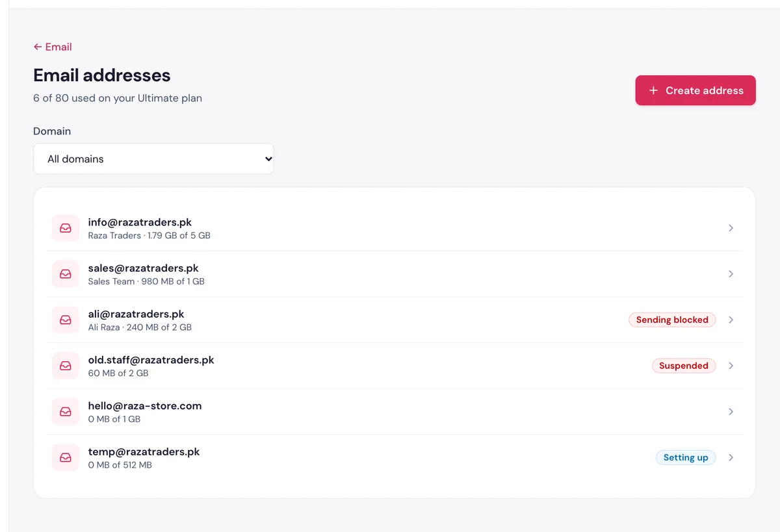
Task: Click the Sending blocked status badge
Action: click(672, 320)
